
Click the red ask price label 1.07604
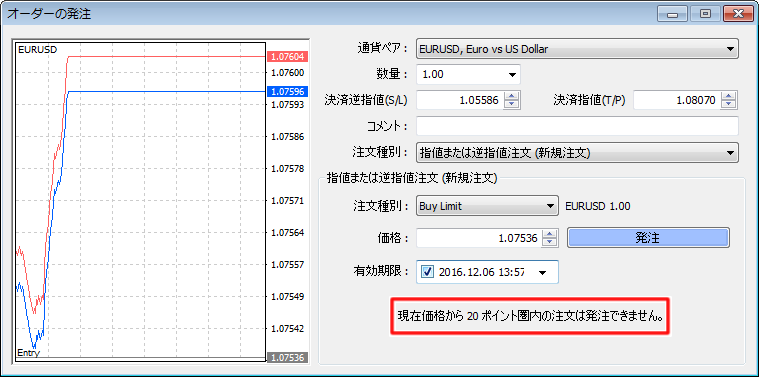point(288,57)
